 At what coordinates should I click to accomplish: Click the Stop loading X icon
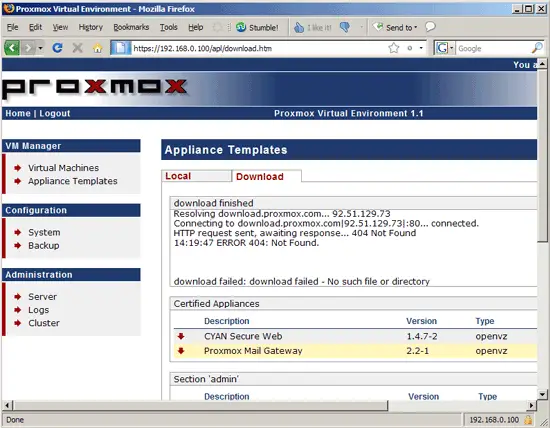point(78,48)
